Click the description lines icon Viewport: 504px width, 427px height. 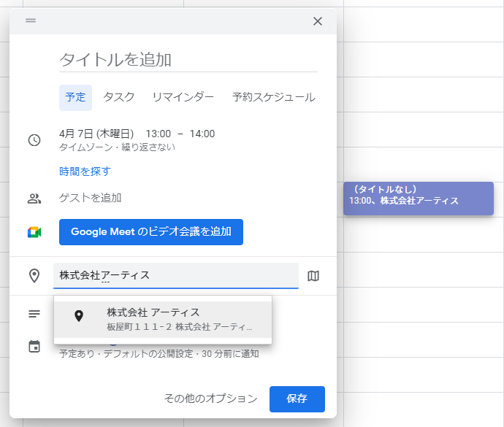coord(34,314)
